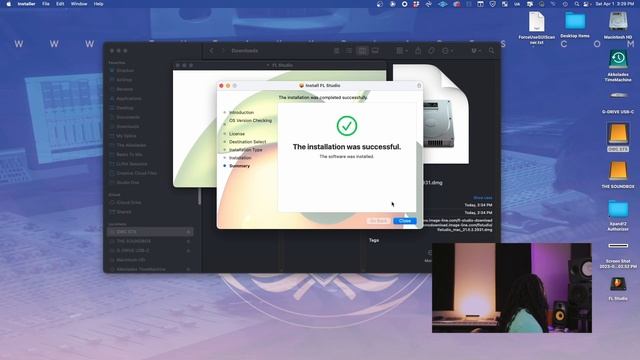Switch Finder to icon view
The image size is (640, 360).
point(337,51)
